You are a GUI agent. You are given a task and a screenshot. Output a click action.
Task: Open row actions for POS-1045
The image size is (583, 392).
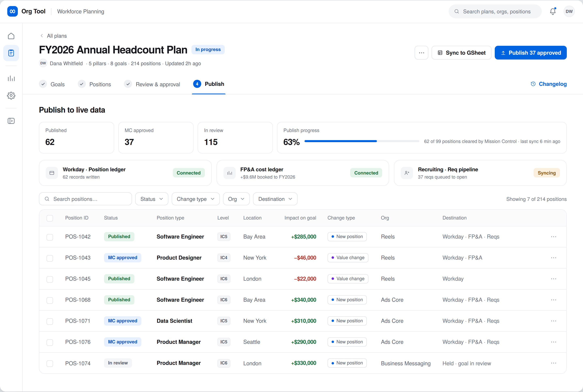pyautogui.click(x=553, y=279)
